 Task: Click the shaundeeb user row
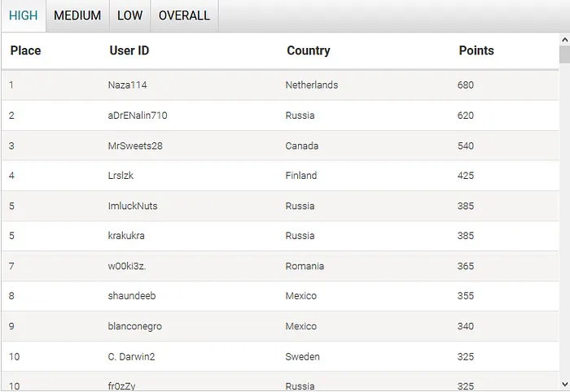[130, 296]
